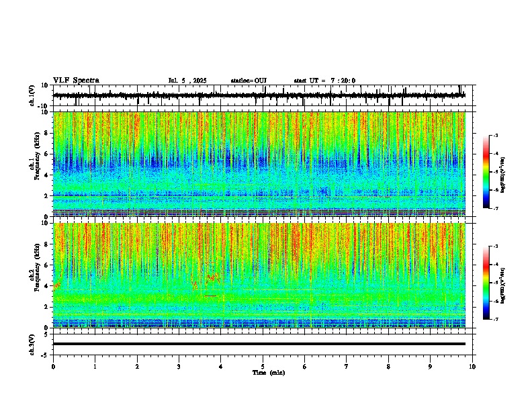Viewport: 532px width, 411px height.
Task: Click time axis tick label "4"
Action: click(220, 367)
